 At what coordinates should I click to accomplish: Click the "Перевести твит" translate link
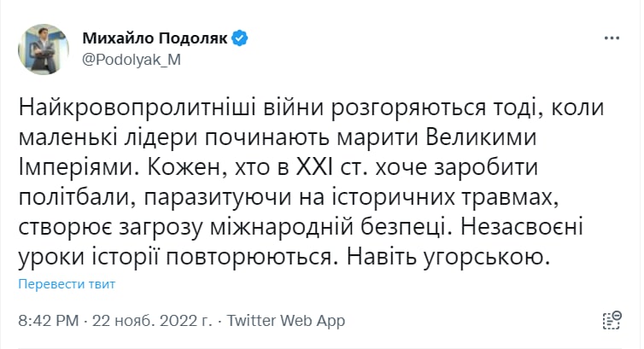click(67, 283)
